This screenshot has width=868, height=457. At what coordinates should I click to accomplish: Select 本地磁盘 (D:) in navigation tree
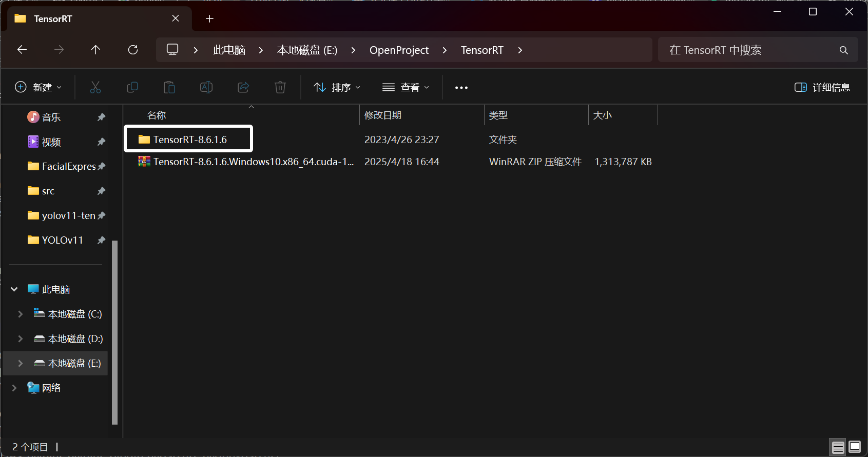pyautogui.click(x=69, y=339)
